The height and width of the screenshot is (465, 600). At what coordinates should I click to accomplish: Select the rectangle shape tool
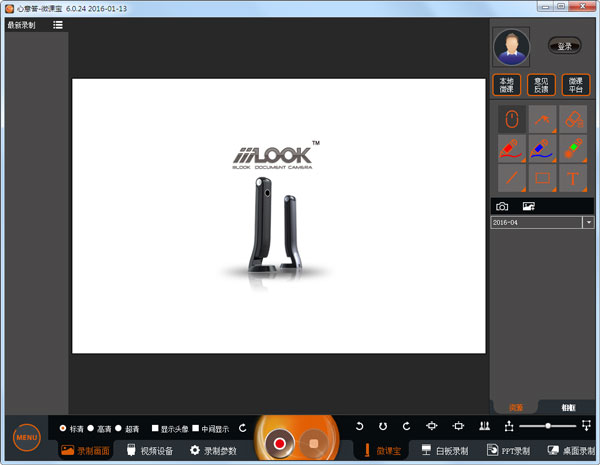coord(542,178)
